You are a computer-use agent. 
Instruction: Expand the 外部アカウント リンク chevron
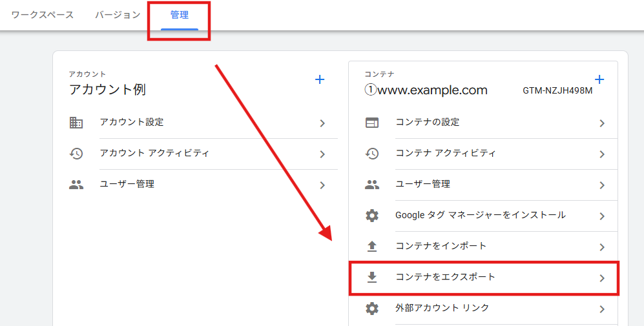tap(602, 309)
